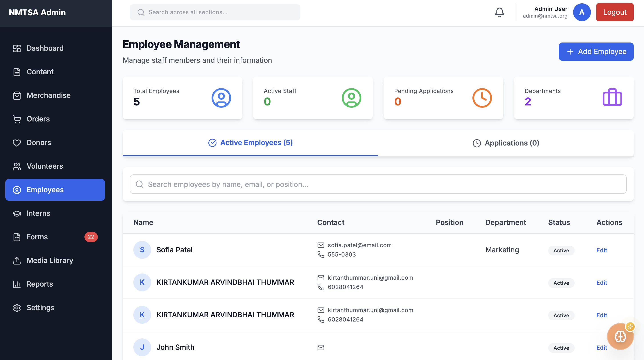
Task: Go to Media Library section
Action: (50, 260)
